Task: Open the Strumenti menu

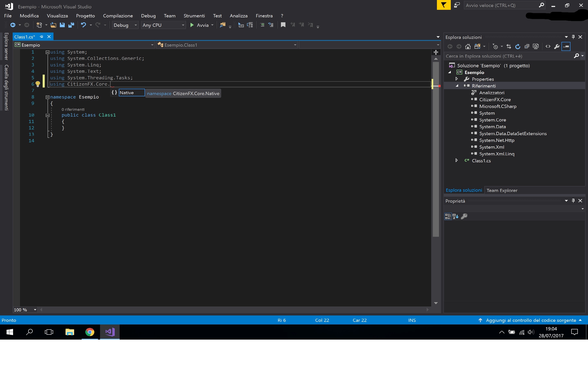Action: pyautogui.click(x=194, y=16)
